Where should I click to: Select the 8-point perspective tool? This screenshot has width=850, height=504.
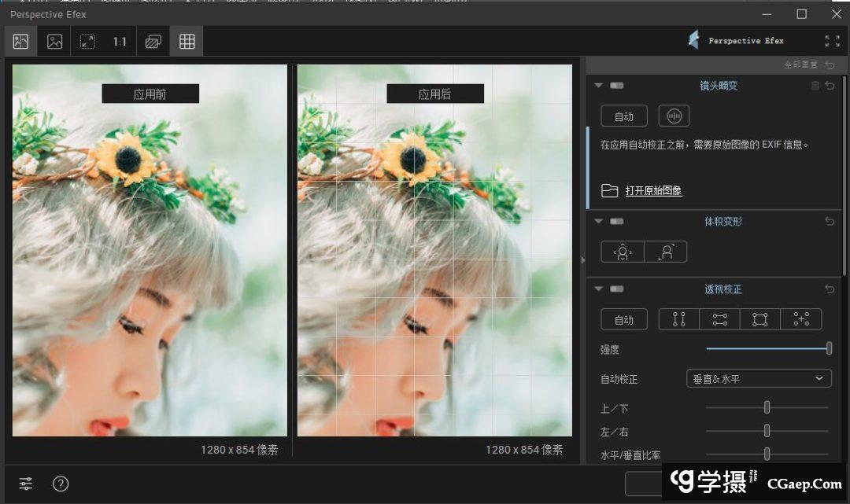(801, 319)
